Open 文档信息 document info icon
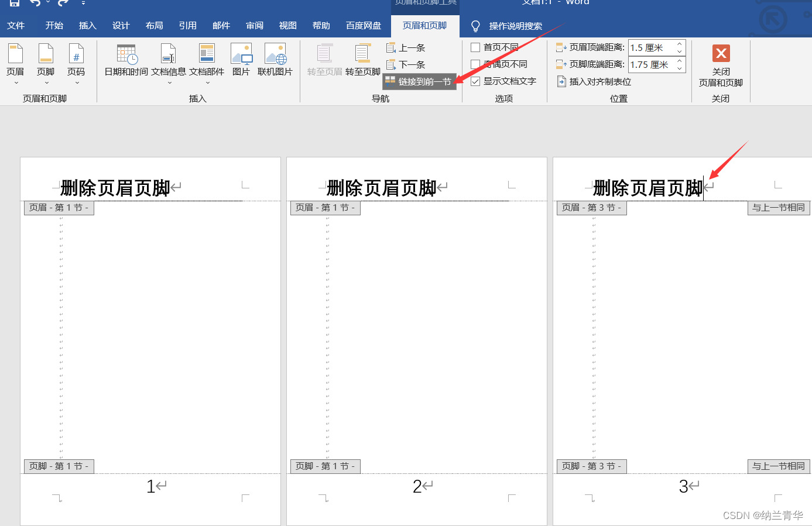 pyautogui.click(x=169, y=54)
